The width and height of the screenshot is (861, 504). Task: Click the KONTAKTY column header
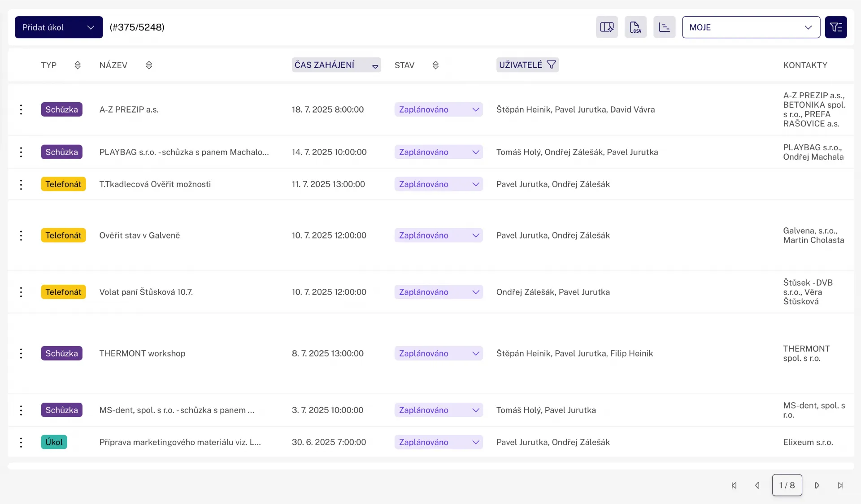tap(805, 65)
